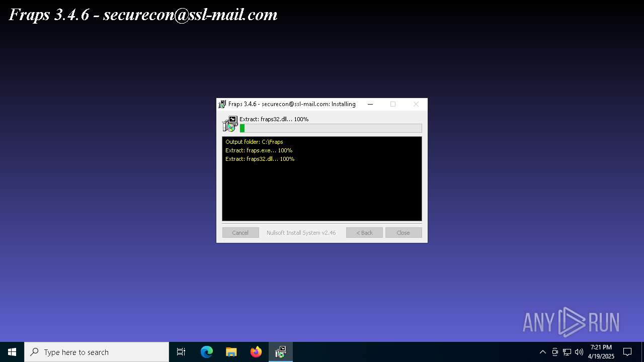Screen dimensions: 644x362
Task: Click the Nullsoft Install System v2.46 text
Action: (x=301, y=233)
